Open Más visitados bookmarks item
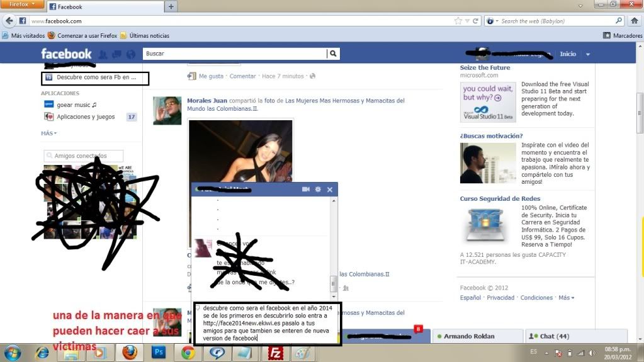The image size is (644, 362). click(23, 36)
